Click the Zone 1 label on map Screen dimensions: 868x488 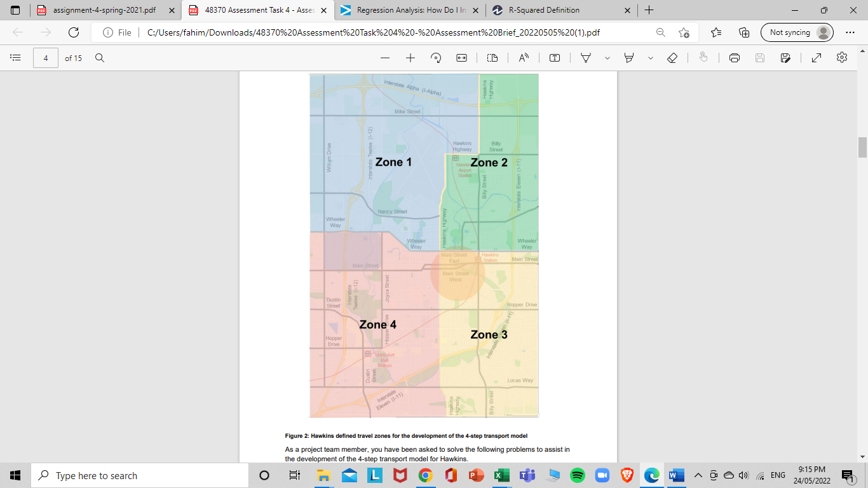pyautogui.click(x=393, y=162)
